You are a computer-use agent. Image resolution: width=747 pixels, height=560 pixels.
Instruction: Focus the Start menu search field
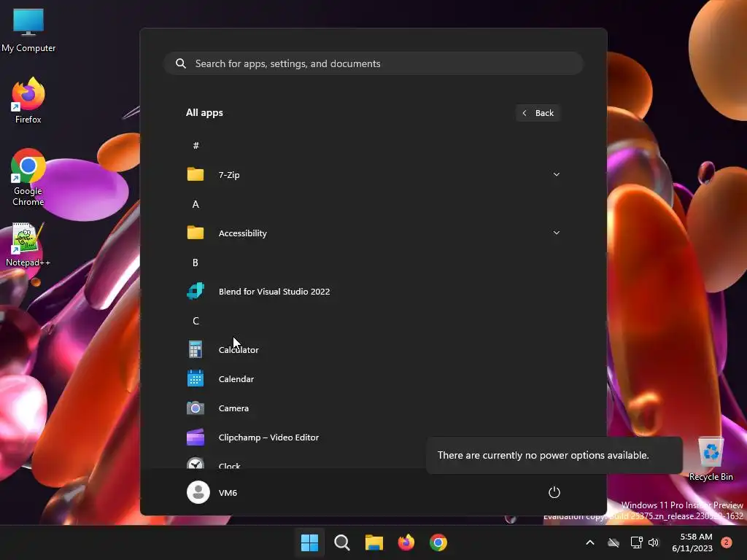pyautogui.click(x=373, y=63)
